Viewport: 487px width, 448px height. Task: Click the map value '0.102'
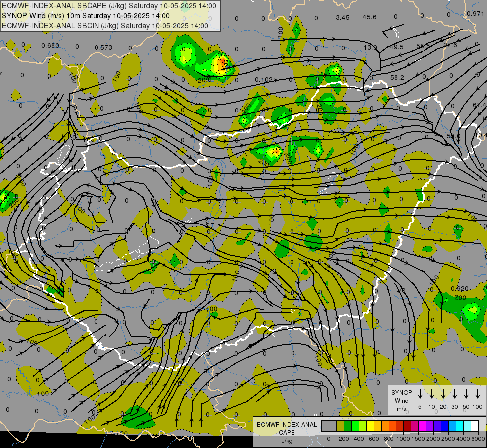(263, 80)
